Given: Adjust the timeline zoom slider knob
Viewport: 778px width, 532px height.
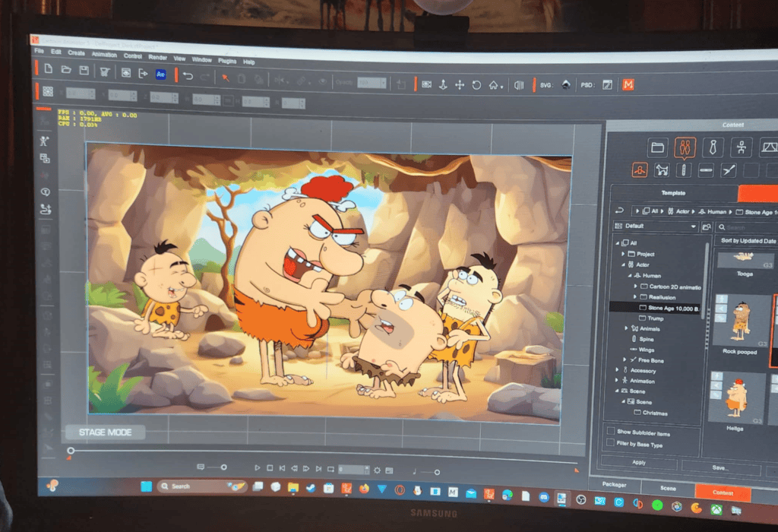Looking at the screenshot, I should [x=224, y=467].
